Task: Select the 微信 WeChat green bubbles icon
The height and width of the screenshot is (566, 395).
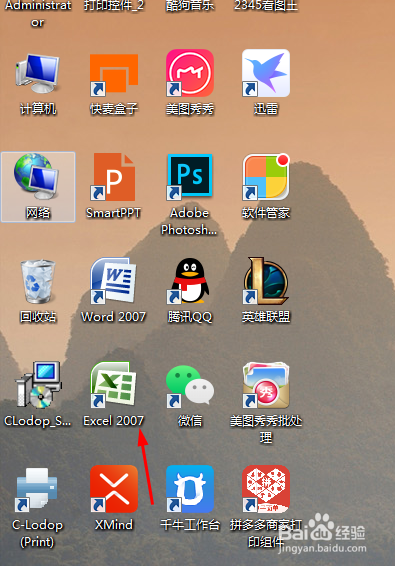Action: tap(190, 386)
